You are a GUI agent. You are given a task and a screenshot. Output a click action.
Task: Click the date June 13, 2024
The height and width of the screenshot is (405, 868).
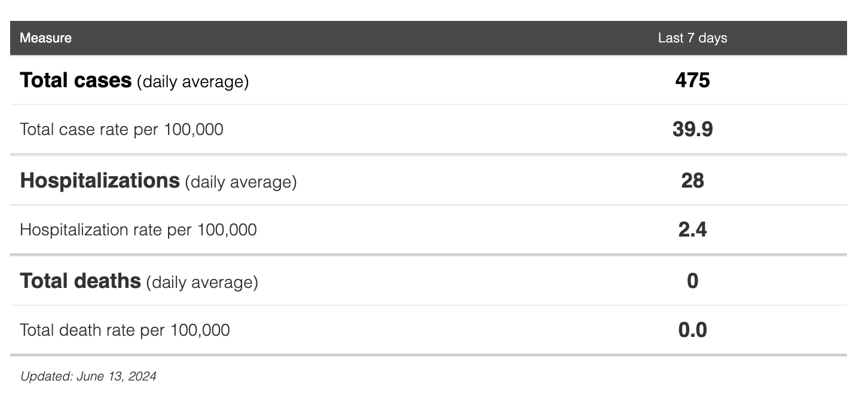click(117, 376)
